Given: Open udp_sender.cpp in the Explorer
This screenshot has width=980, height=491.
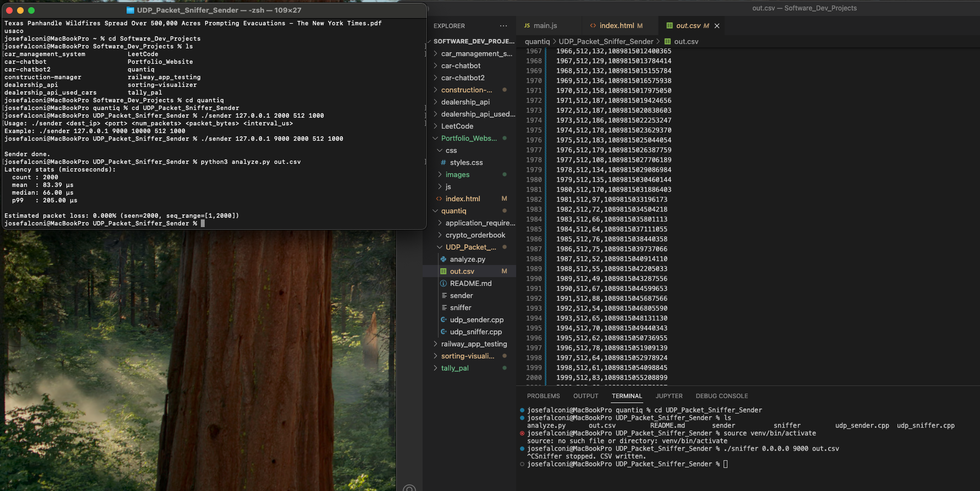Looking at the screenshot, I should pos(477,319).
